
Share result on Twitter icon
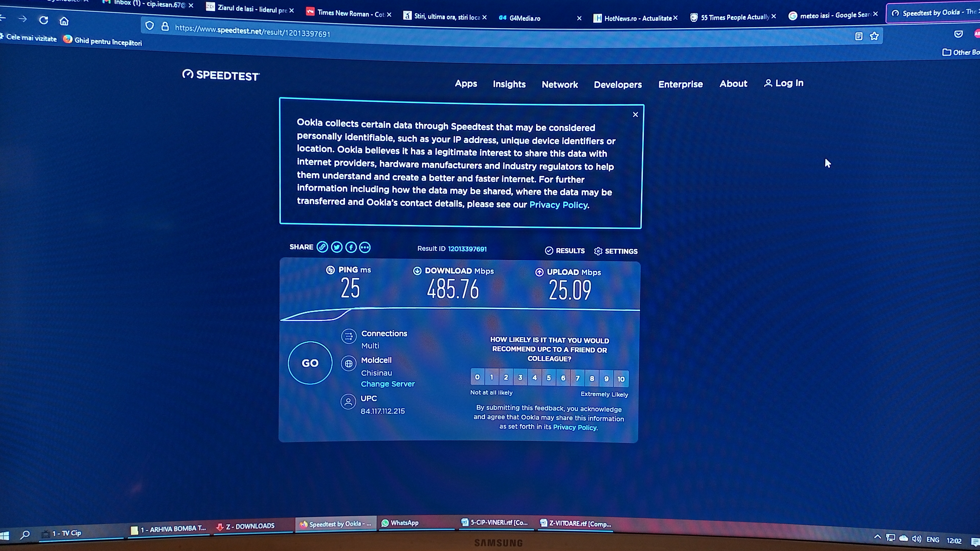(x=337, y=247)
